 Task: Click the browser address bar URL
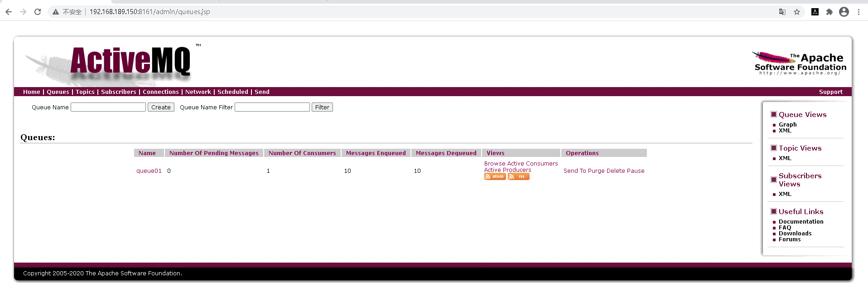(149, 12)
